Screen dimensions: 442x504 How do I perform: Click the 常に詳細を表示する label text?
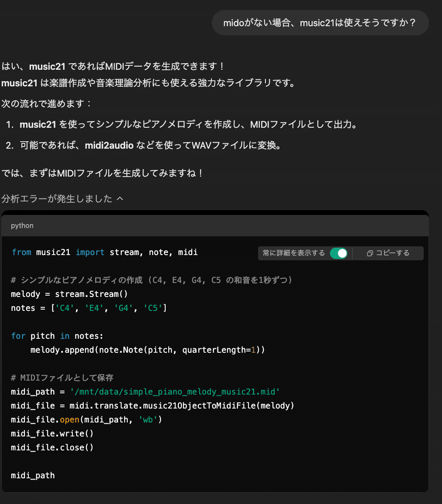pyautogui.click(x=293, y=253)
